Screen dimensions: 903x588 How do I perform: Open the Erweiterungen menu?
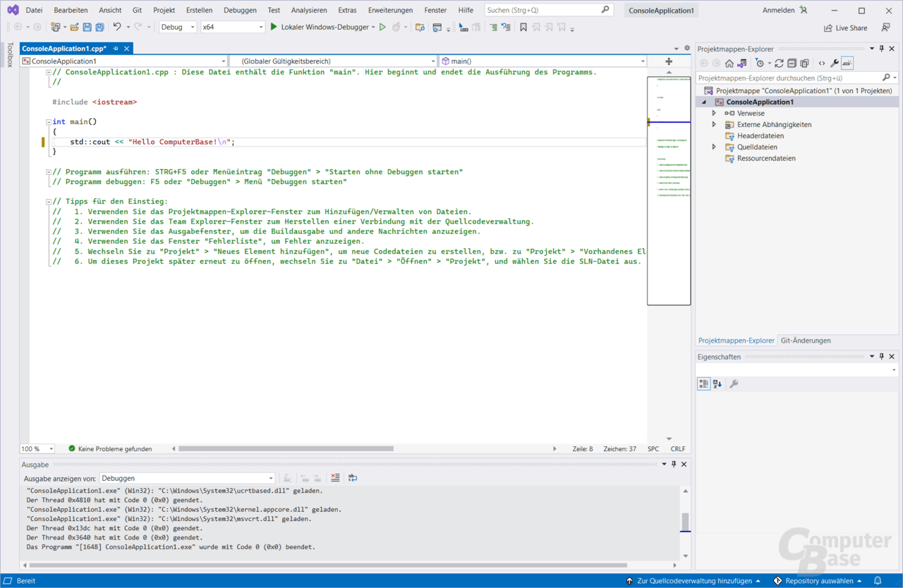coord(390,11)
